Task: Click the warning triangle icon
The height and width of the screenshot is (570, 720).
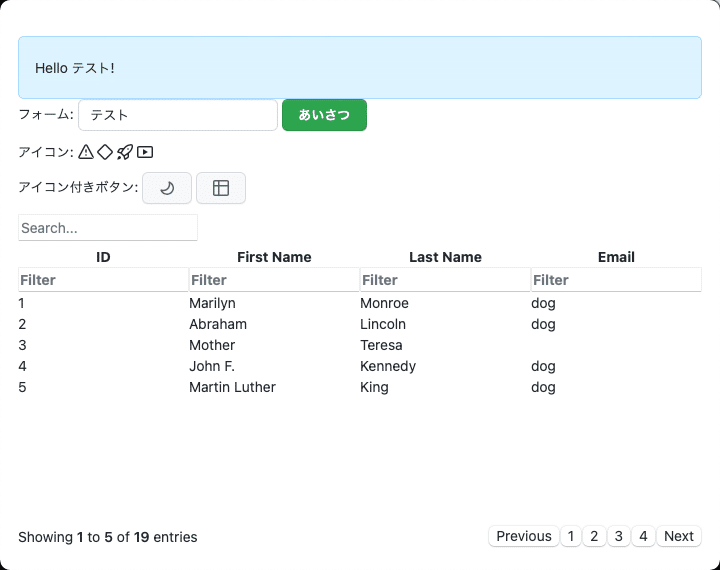Action: pyautogui.click(x=86, y=152)
